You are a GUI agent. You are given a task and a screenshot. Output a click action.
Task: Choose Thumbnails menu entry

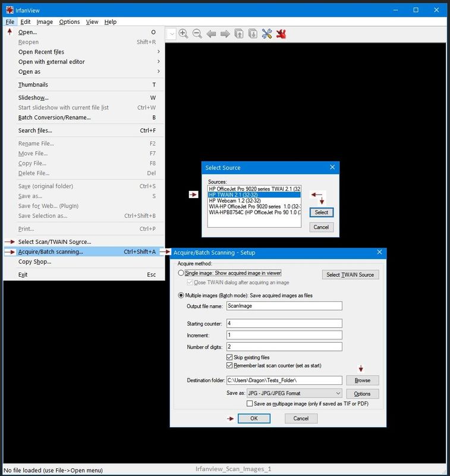[x=84, y=84]
